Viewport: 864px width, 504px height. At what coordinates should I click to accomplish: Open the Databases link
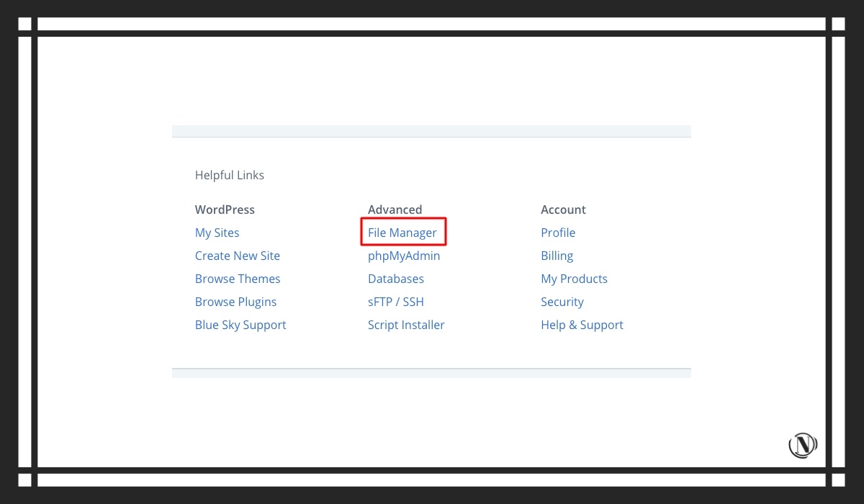point(396,279)
